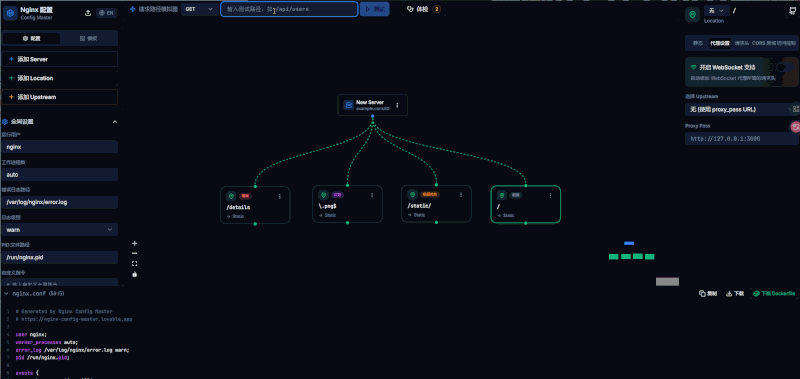Click the copy button above nginx.conf preview

point(708,294)
